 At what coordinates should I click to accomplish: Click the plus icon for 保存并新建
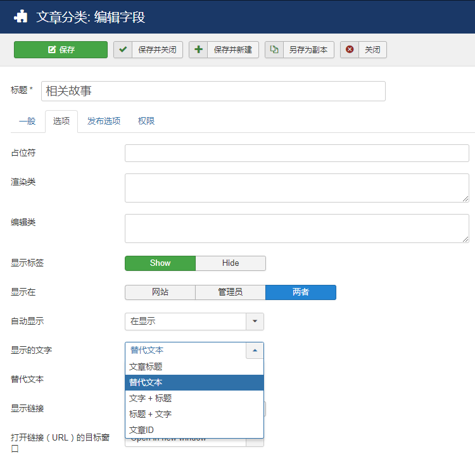[198, 50]
